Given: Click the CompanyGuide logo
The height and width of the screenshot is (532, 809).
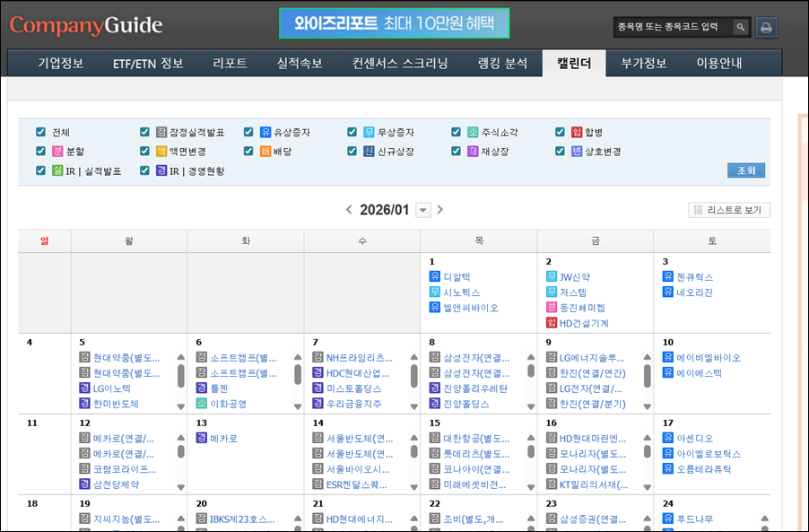Looking at the screenshot, I should click(x=86, y=25).
